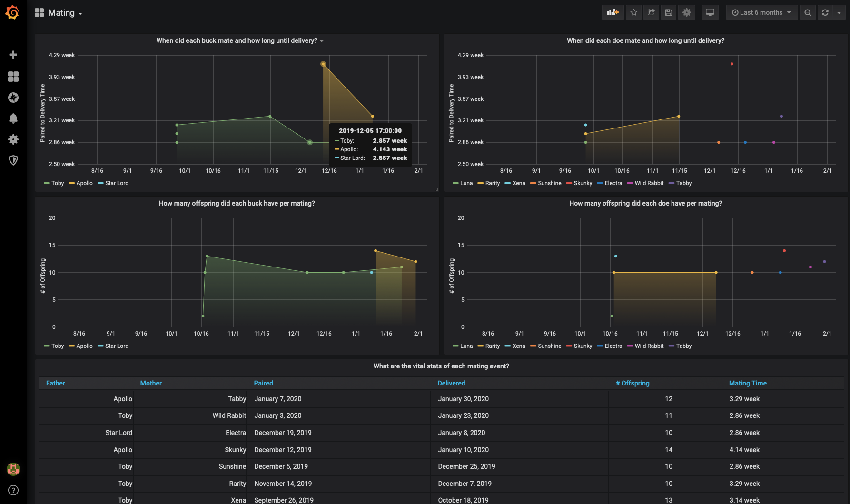This screenshot has height=504, width=850.
Task: Click Xena color line in doe offspring legend
Action: [508, 346]
